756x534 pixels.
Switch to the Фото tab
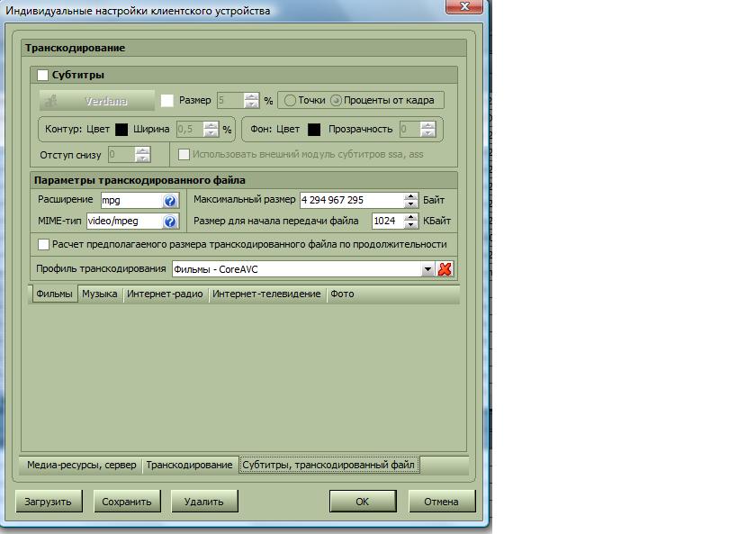click(x=342, y=294)
